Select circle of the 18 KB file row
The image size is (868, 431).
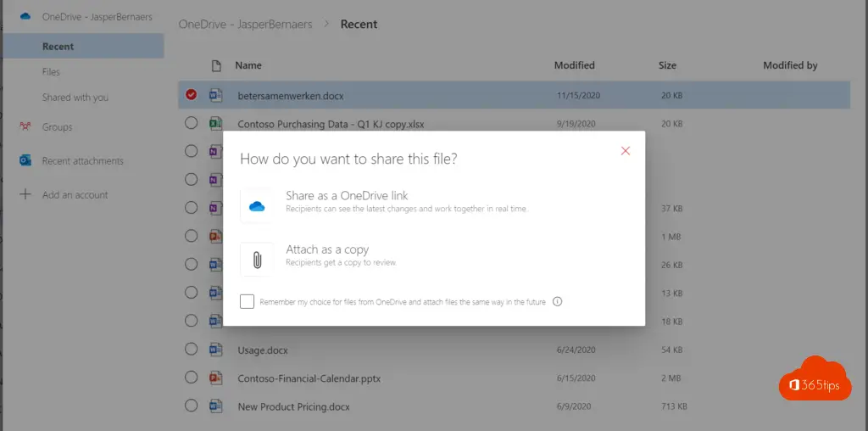(191, 321)
